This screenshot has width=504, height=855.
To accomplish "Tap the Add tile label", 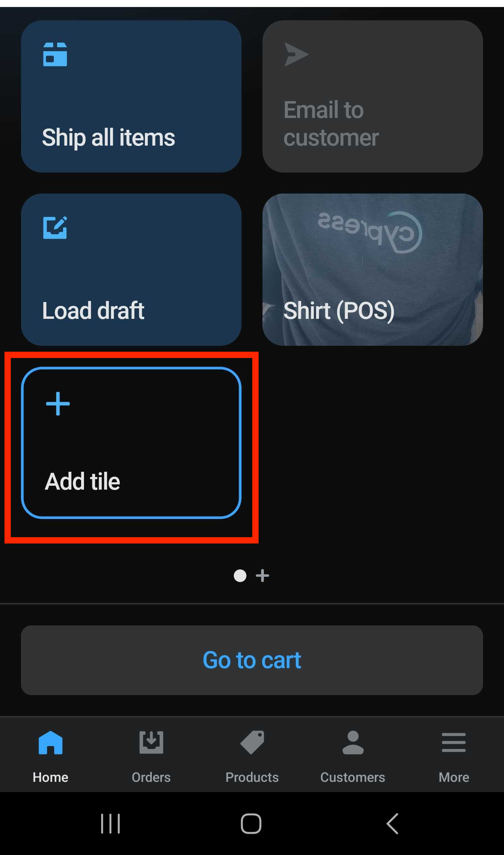I will point(83,481).
